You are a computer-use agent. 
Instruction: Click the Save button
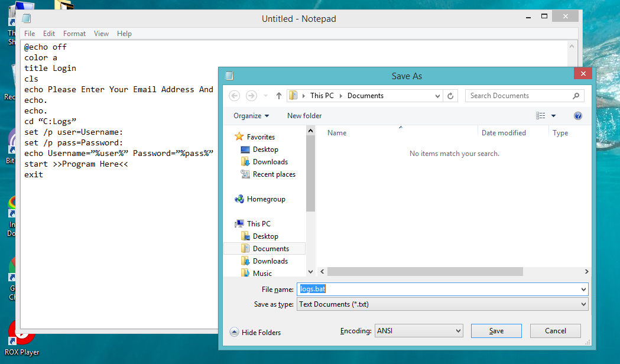point(496,331)
